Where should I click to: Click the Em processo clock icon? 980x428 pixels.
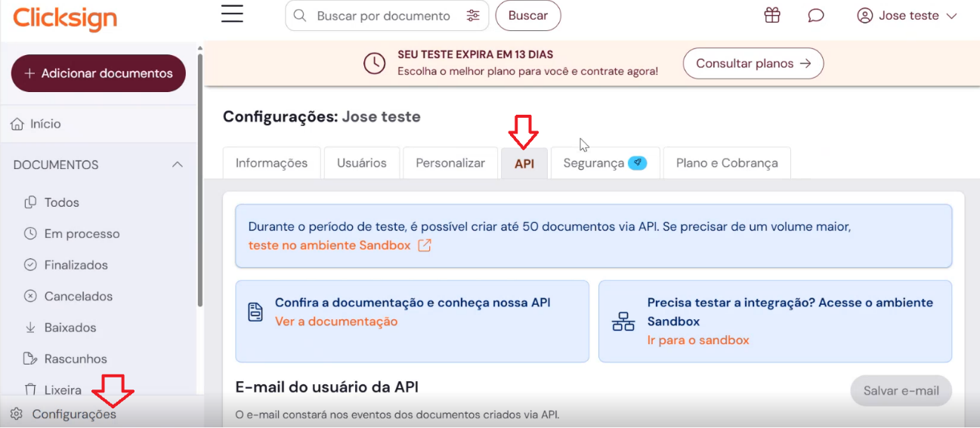tap(31, 234)
